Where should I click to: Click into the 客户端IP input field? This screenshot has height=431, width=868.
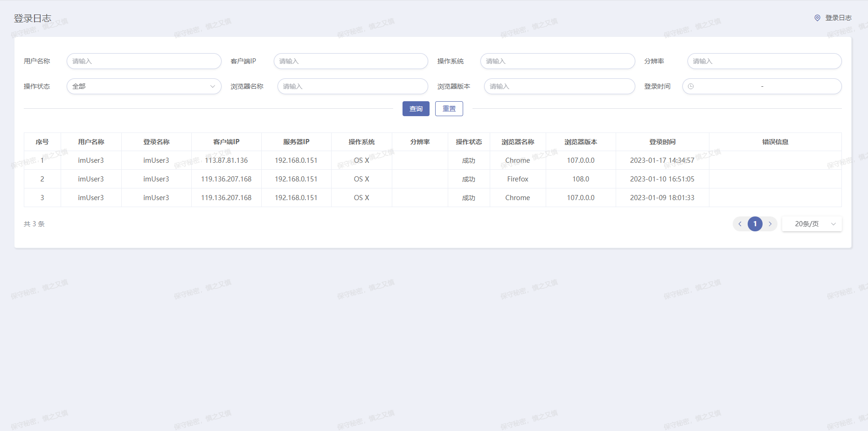[x=350, y=61]
